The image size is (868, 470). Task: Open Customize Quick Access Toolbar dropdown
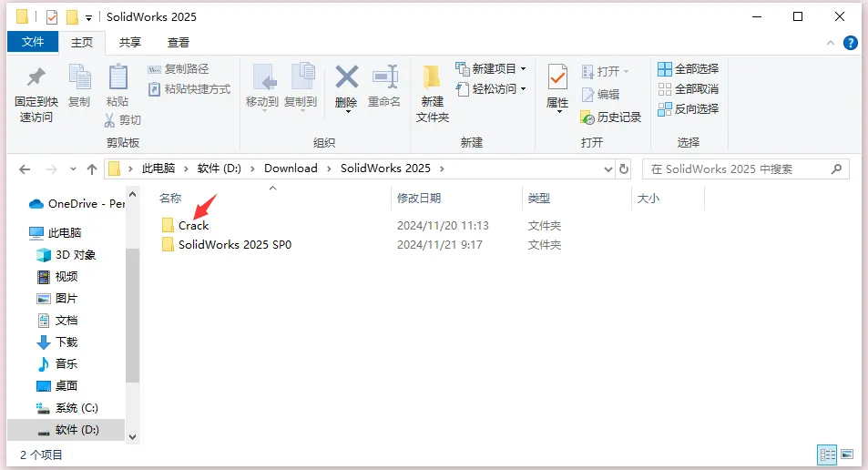click(88, 17)
